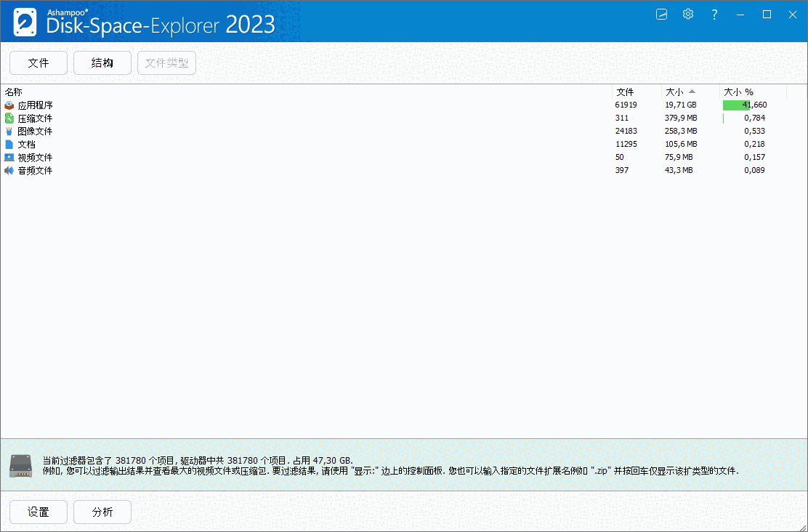808x532 pixels.
Task: Click the 音频文件 audio icon
Action: coord(9,170)
